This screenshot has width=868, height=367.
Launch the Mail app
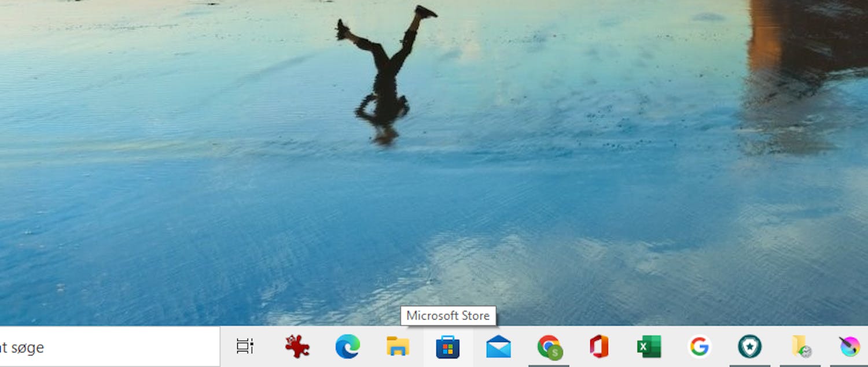coord(498,347)
